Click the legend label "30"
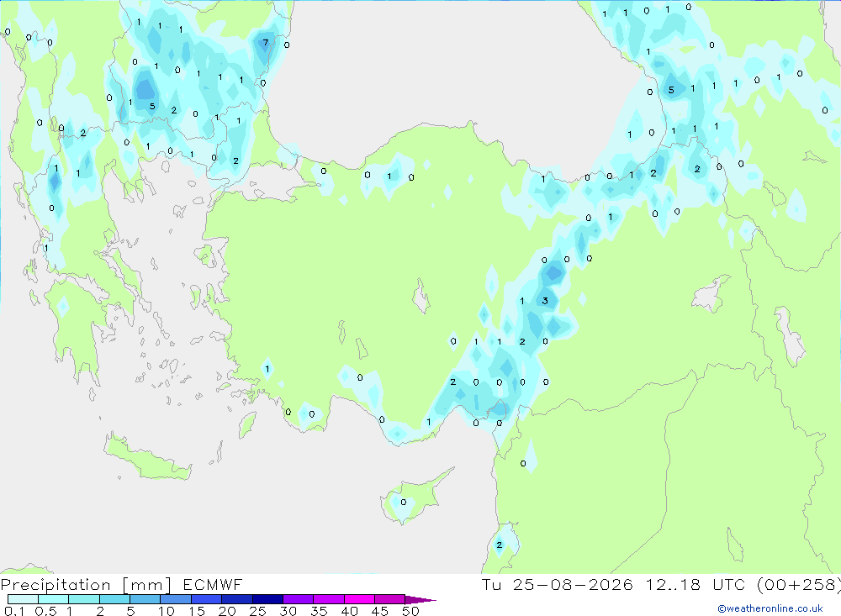 [x=288, y=611]
